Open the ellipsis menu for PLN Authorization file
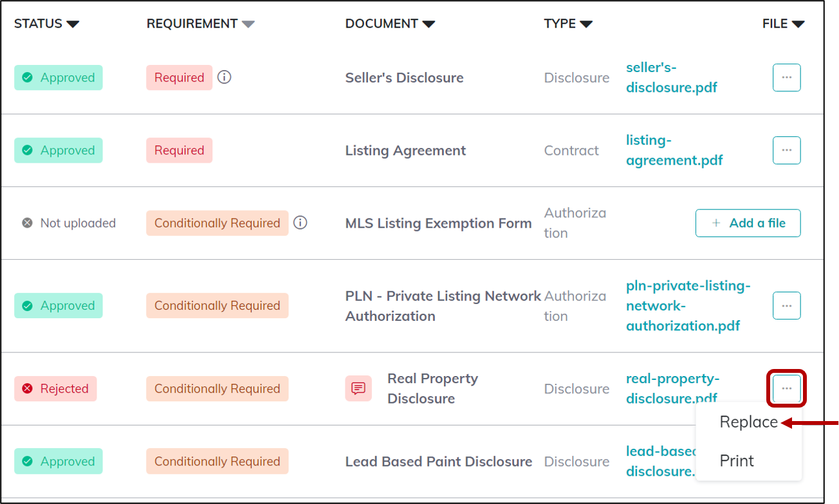This screenshot has width=839, height=504. (x=786, y=305)
